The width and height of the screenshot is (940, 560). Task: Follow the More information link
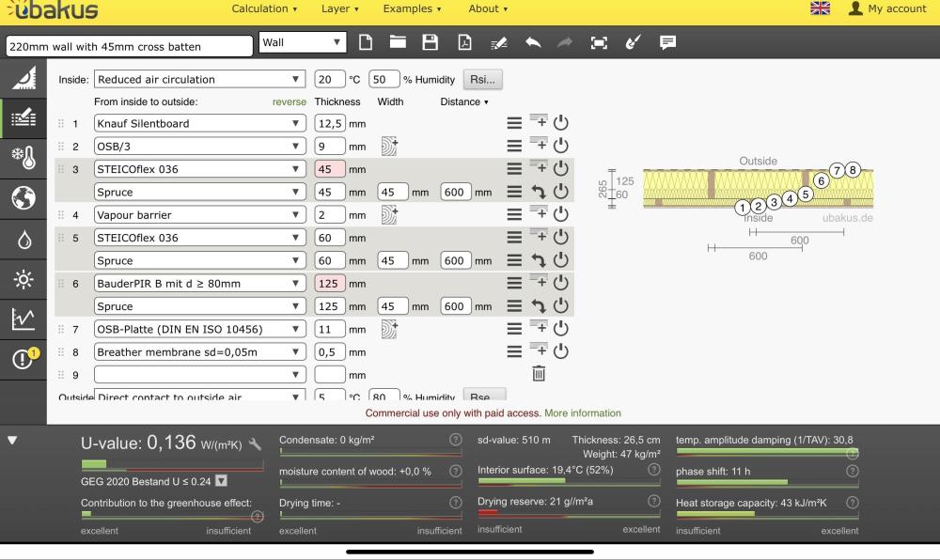click(x=583, y=413)
